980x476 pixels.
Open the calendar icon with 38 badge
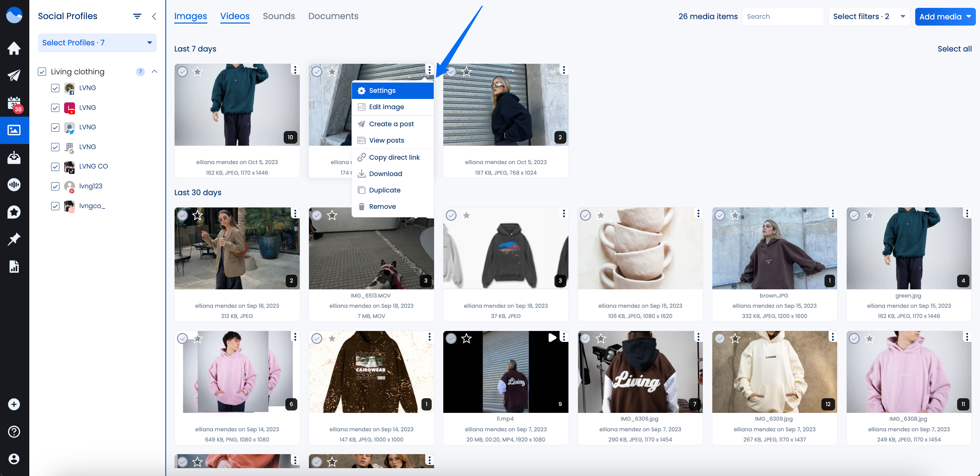14,104
